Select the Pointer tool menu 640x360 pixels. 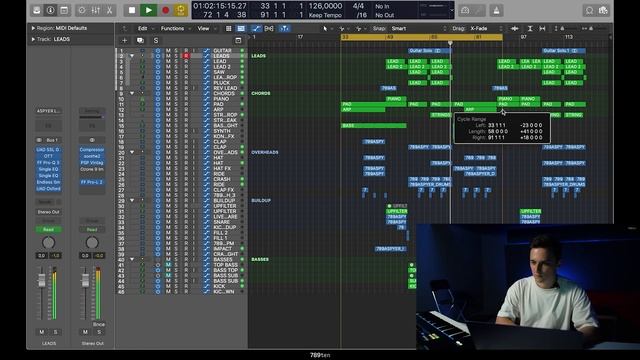click(325, 29)
